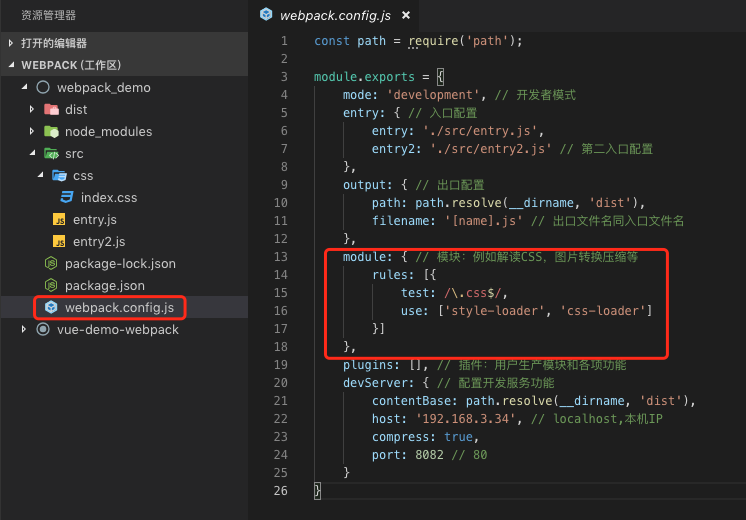Image resolution: width=746 pixels, height=520 pixels.
Task: Click 'module.exports' on line 3
Action: coord(364,77)
